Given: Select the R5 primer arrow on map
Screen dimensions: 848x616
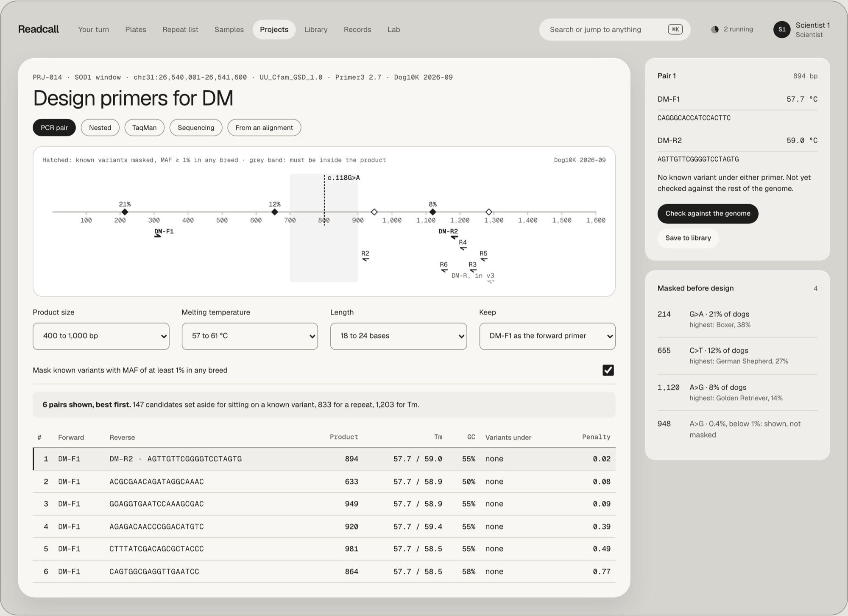Looking at the screenshot, I should coord(484,259).
